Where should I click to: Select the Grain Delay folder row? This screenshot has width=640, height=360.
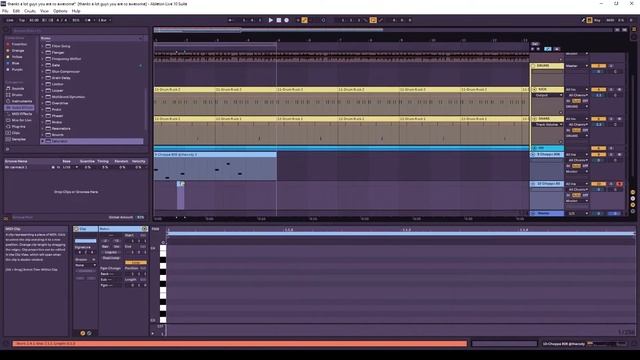click(92, 78)
